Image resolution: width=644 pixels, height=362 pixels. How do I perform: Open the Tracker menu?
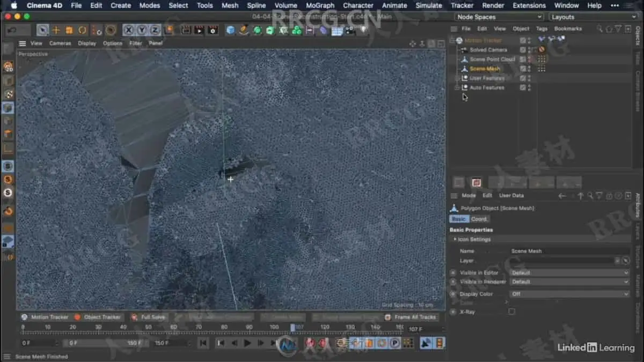(462, 5)
